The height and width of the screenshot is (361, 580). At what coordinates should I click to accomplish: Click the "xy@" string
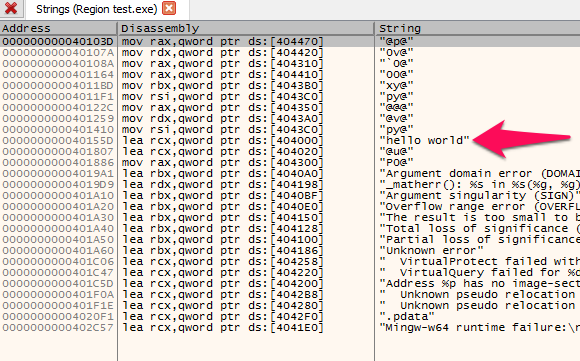(397, 85)
